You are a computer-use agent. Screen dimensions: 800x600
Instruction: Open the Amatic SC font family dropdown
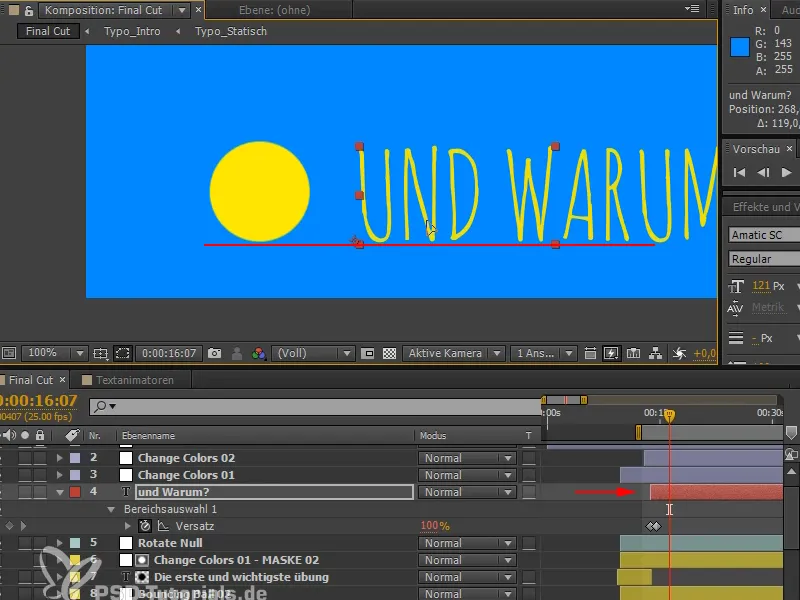coord(764,235)
